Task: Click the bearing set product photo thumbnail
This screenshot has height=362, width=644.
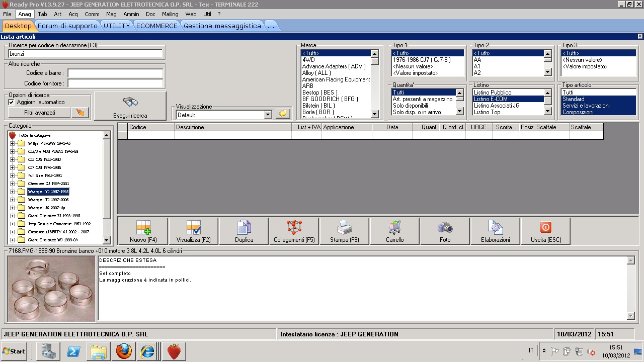Action: tap(51, 289)
